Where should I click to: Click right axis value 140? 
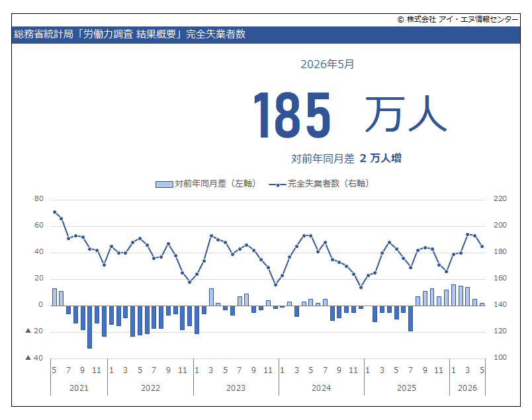(500, 305)
